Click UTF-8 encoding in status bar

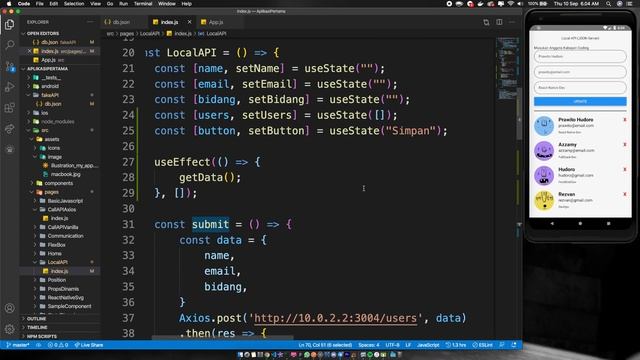click(x=392, y=345)
